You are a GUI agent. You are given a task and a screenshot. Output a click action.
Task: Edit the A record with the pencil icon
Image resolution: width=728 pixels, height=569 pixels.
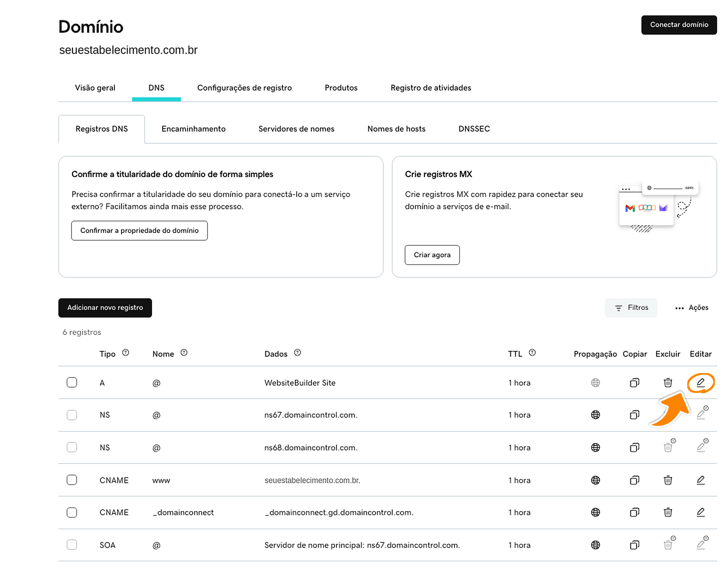(700, 383)
